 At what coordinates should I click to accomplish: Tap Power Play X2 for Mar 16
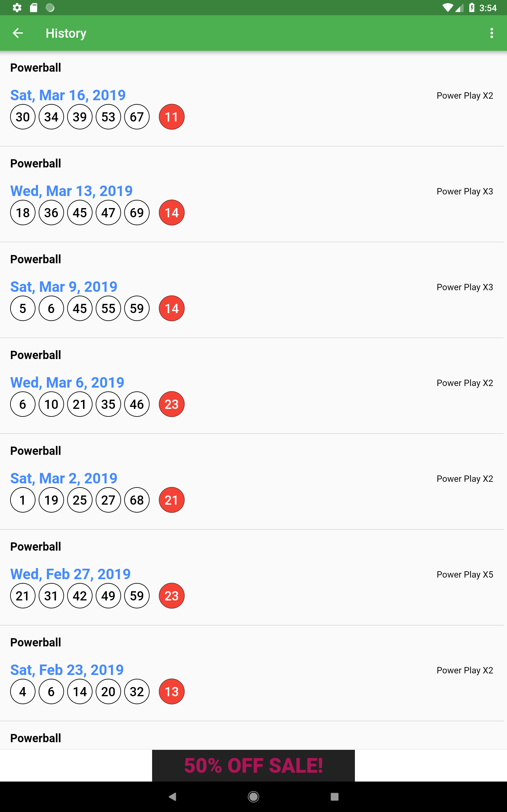465,95
